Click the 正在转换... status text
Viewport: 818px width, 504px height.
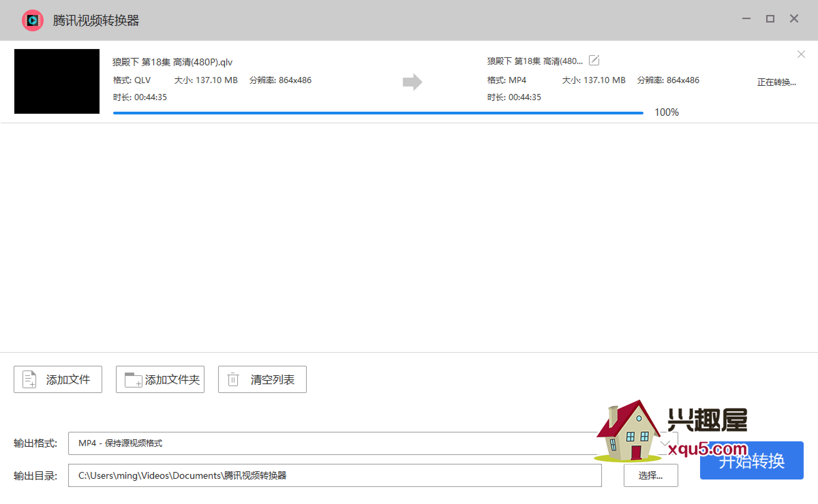click(777, 82)
